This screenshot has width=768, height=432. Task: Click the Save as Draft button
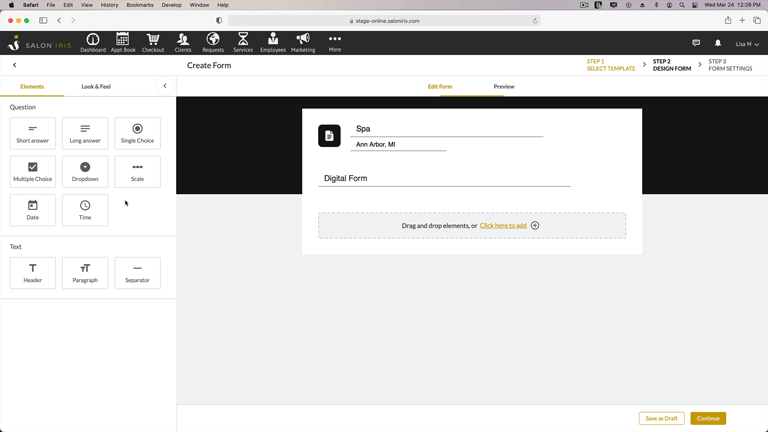[x=661, y=418]
